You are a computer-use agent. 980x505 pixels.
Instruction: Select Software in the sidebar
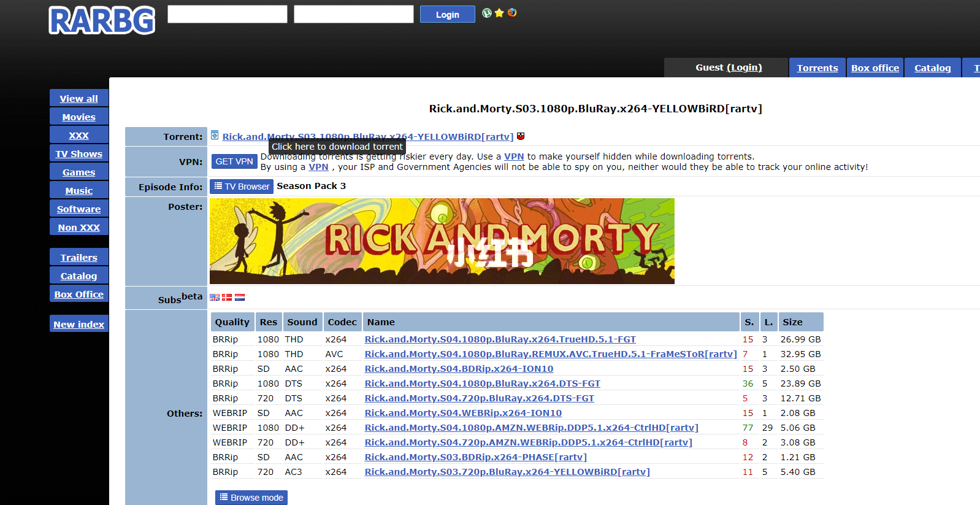click(79, 209)
